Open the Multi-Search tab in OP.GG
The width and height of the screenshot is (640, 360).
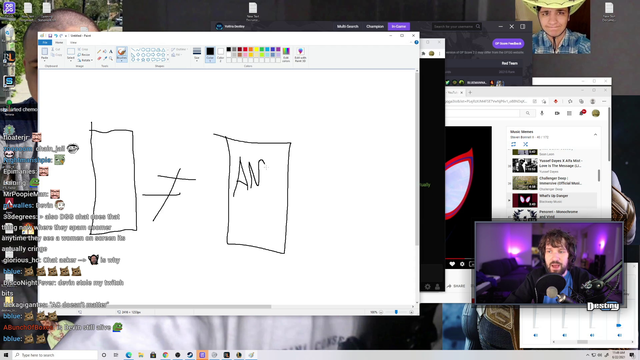point(347,27)
